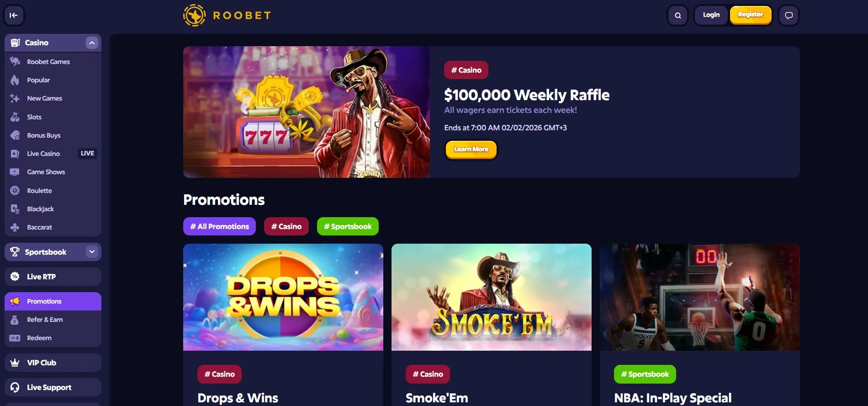
Task: Open VIP Club crown icon
Action: (x=15, y=363)
